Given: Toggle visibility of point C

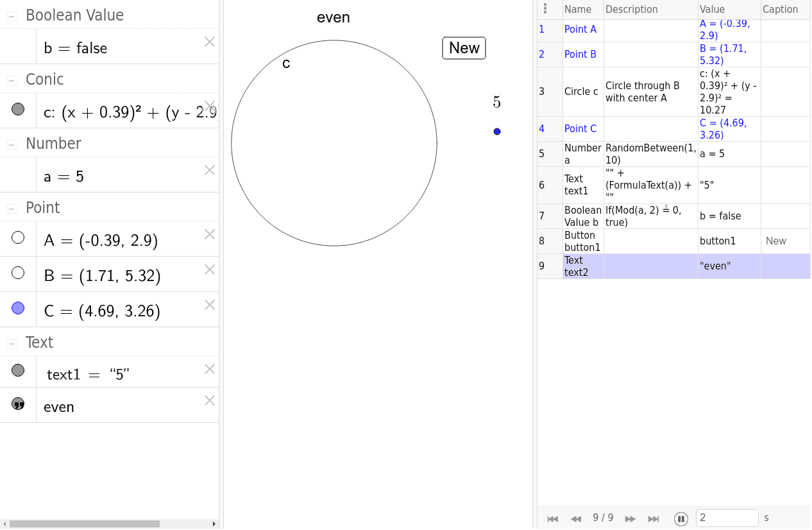Looking at the screenshot, I should point(18,308).
